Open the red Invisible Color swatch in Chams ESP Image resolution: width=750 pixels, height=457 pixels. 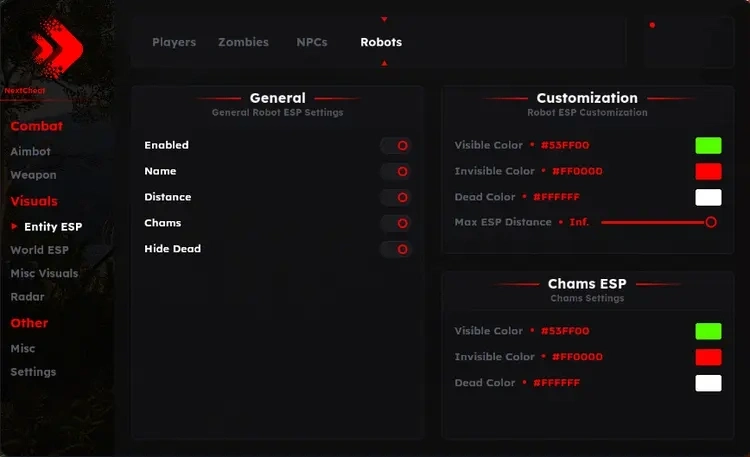(708, 357)
